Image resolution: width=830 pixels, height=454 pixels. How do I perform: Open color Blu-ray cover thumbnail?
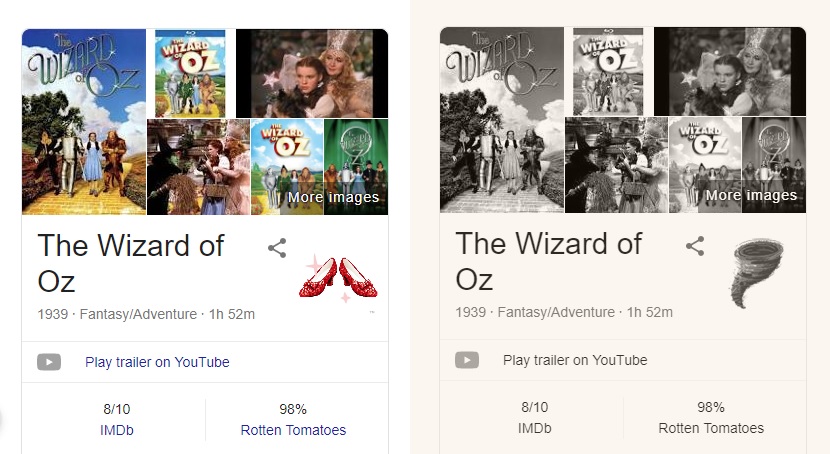190,73
